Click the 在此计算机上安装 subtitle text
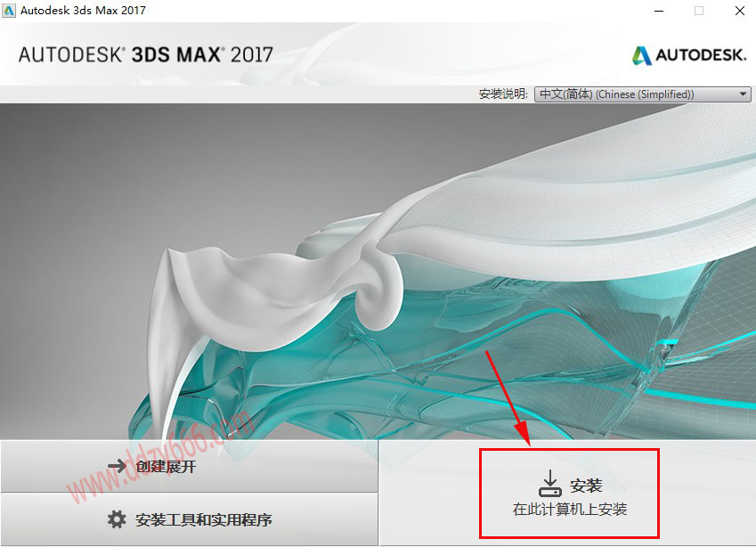The image size is (756, 547). pos(570,510)
